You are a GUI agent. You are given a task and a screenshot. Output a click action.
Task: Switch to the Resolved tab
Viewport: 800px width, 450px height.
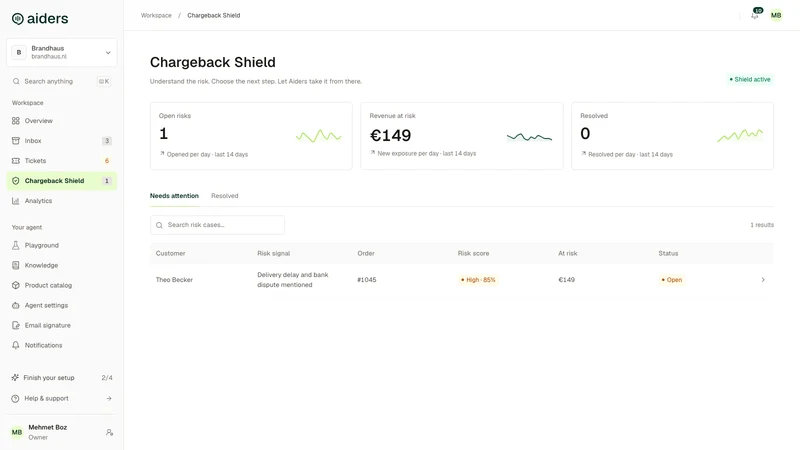tap(224, 196)
